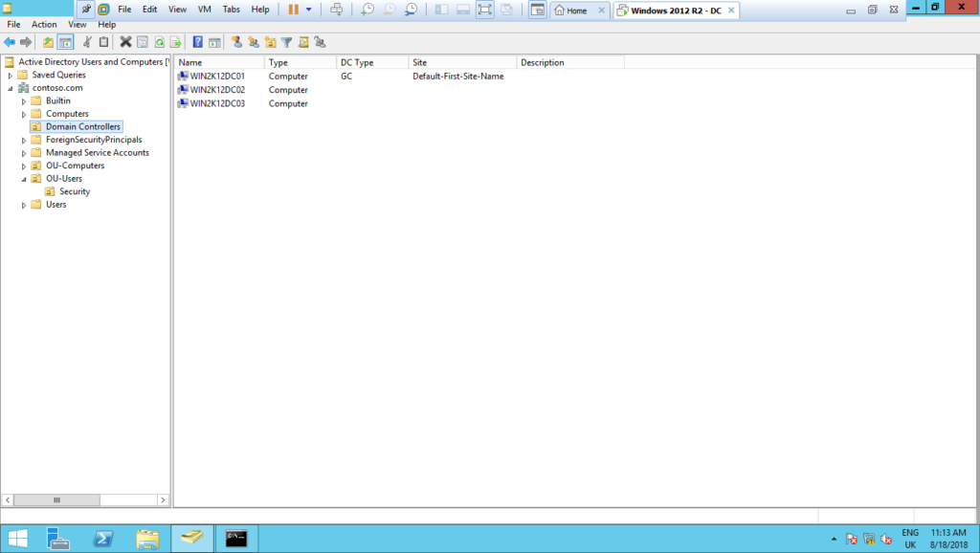This screenshot has width=980, height=553.
Task: Sort list by Name column
Action: click(x=219, y=62)
